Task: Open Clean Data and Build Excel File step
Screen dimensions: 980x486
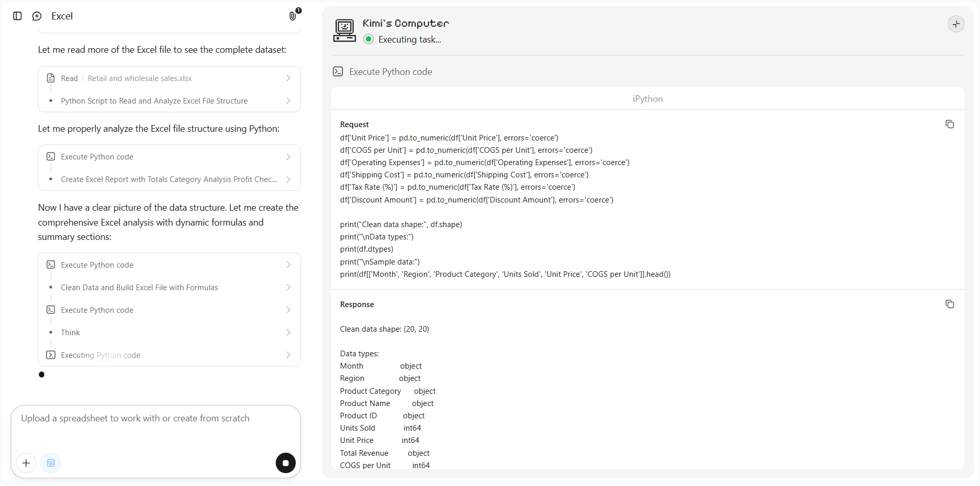Action: (169, 287)
